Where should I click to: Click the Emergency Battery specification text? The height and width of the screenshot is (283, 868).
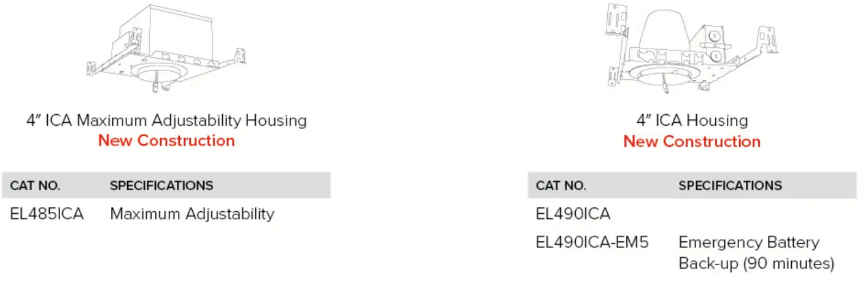tap(748, 242)
